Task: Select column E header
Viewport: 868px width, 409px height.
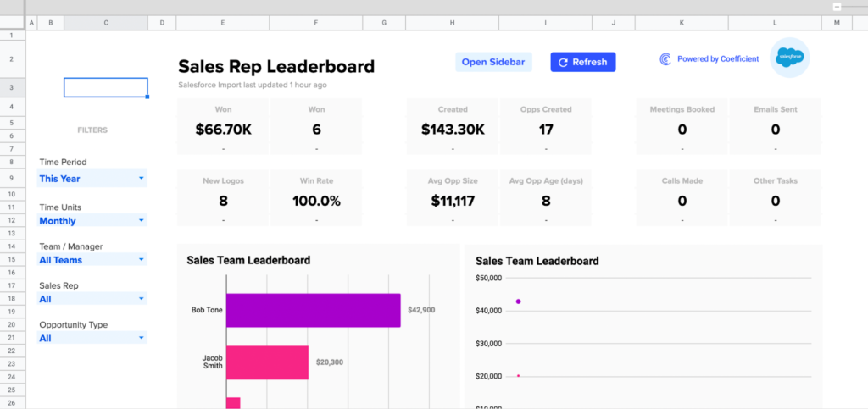Action: (223, 22)
